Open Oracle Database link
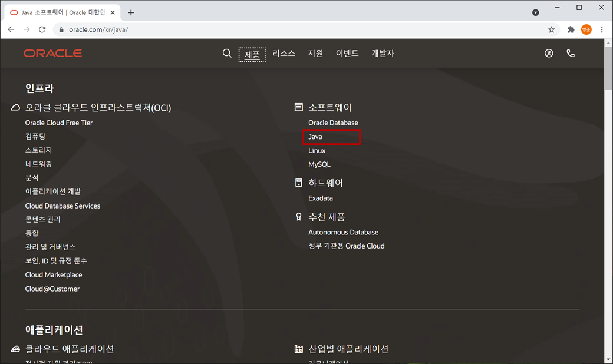 pos(333,123)
